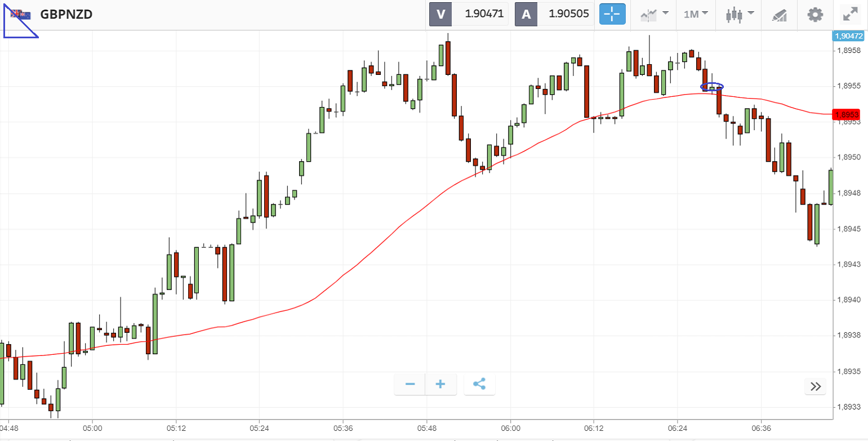This screenshot has width=868, height=441.
Task: Open chart settings gear icon
Action: point(815,14)
